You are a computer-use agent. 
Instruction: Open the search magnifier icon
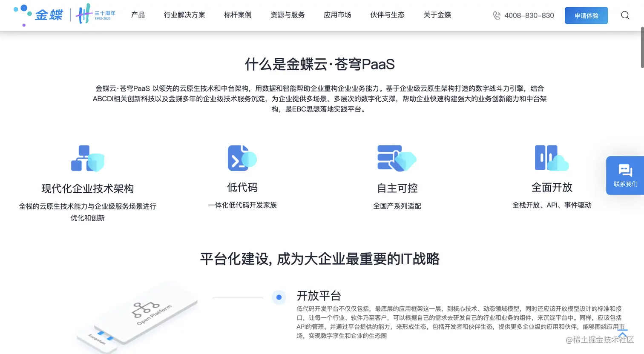pos(625,15)
